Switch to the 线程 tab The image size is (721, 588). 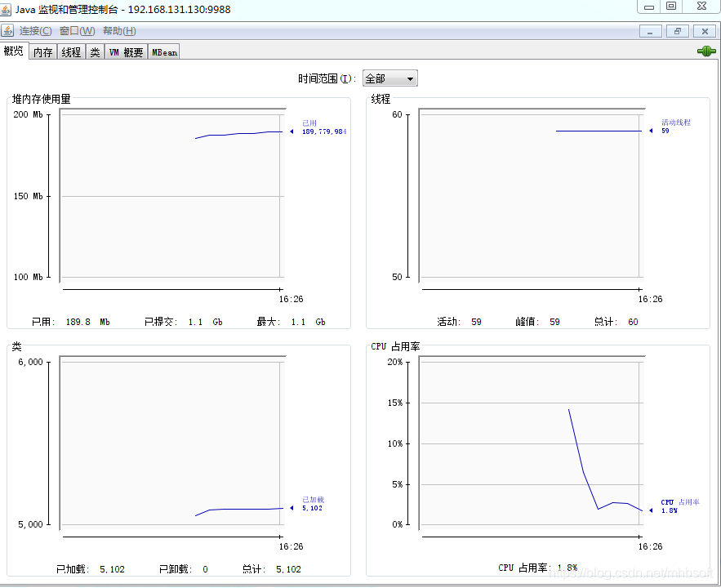pyautogui.click(x=71, y=52)
